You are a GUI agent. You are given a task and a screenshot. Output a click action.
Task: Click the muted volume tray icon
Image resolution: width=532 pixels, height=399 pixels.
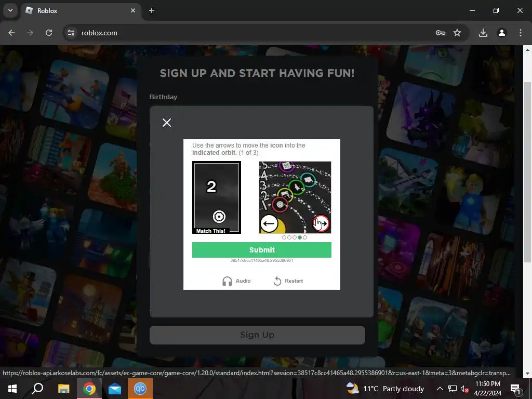coord(464,389)
